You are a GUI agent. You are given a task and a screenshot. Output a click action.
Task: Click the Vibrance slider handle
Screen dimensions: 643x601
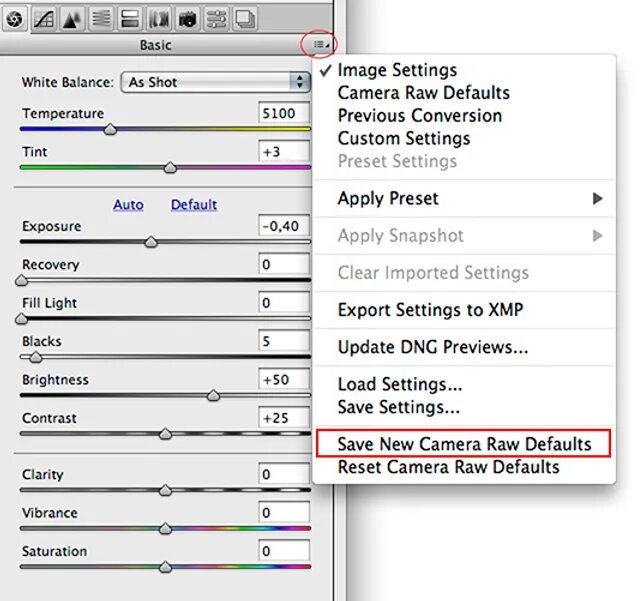[165, 528]
